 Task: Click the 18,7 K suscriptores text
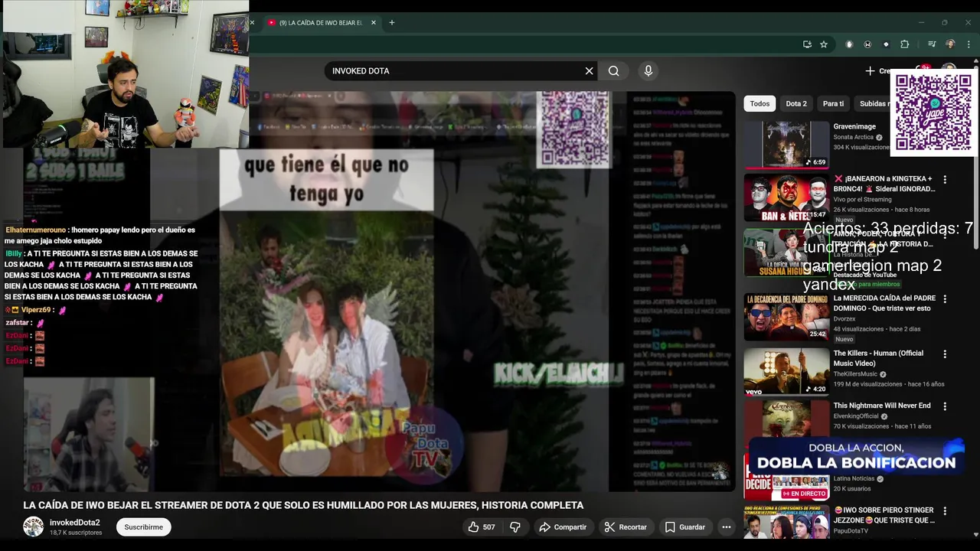point(76,533)
